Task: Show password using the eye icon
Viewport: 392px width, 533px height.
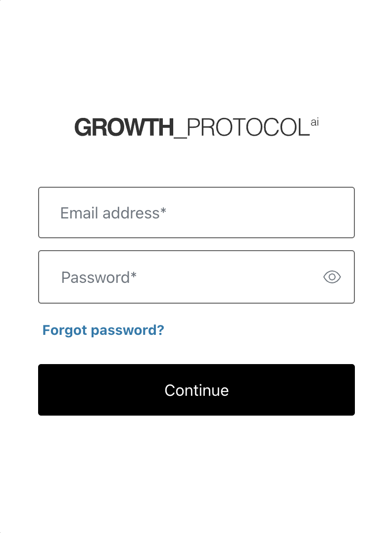Action: pyautogui.click(x=332, y=277)
